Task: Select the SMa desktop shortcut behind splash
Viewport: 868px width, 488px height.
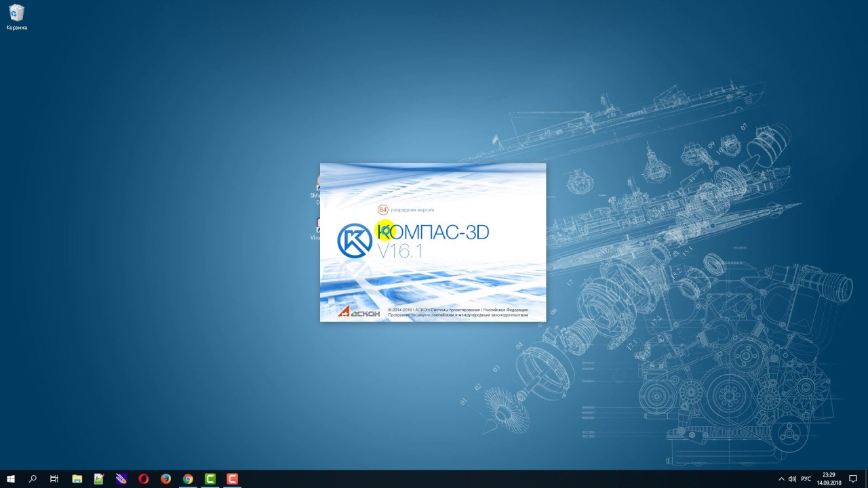Action: click(x=316, y=190)
